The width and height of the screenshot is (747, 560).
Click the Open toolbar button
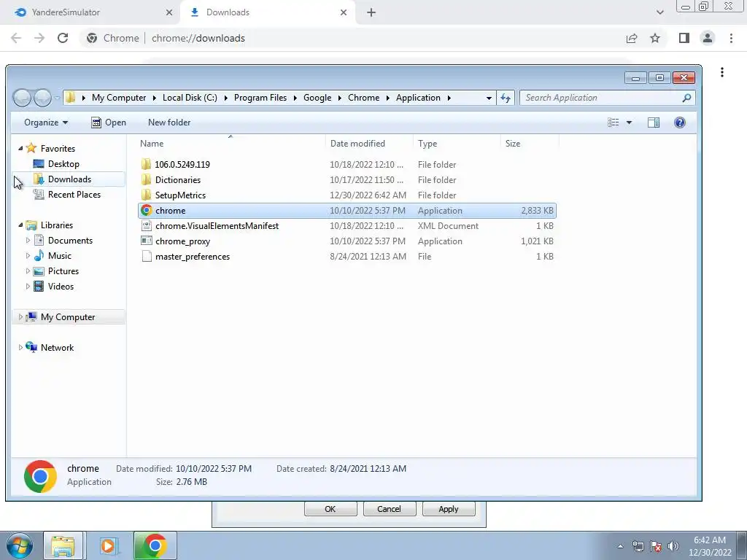(x=109, y=122)
